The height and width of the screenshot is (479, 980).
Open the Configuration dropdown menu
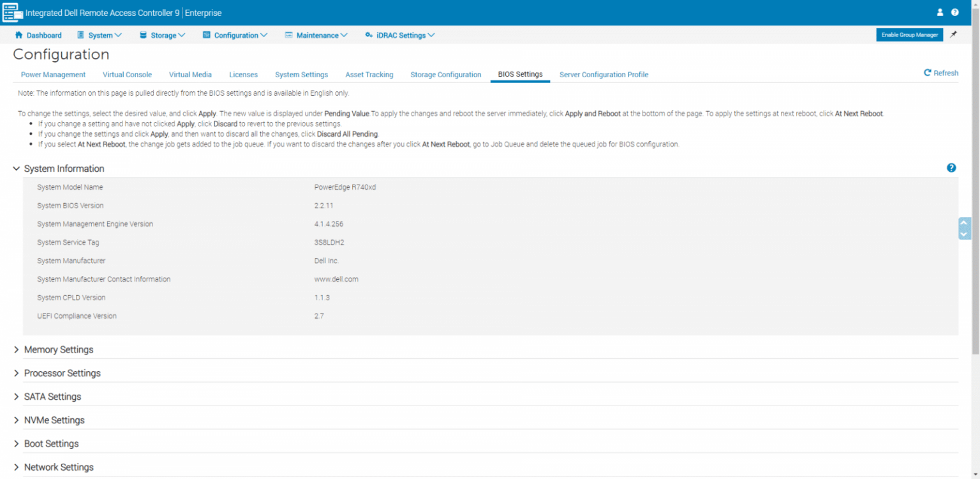coord(235,35)
